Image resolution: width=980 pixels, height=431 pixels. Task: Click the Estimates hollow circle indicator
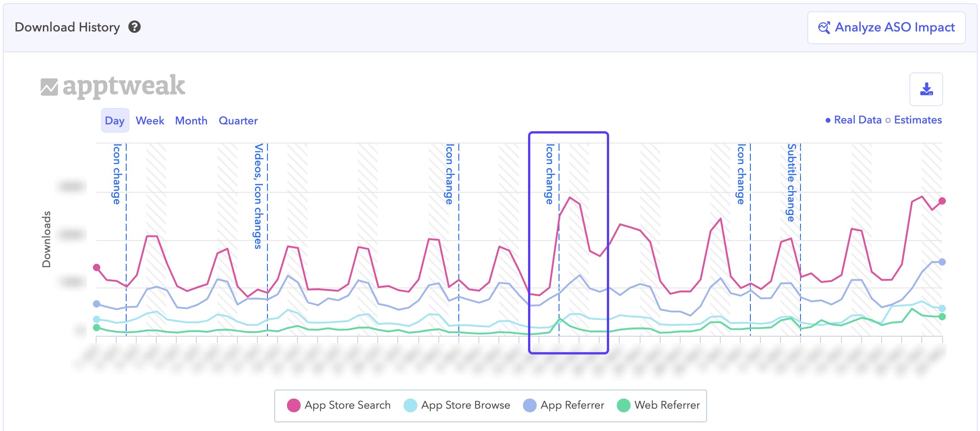point(888,120)
